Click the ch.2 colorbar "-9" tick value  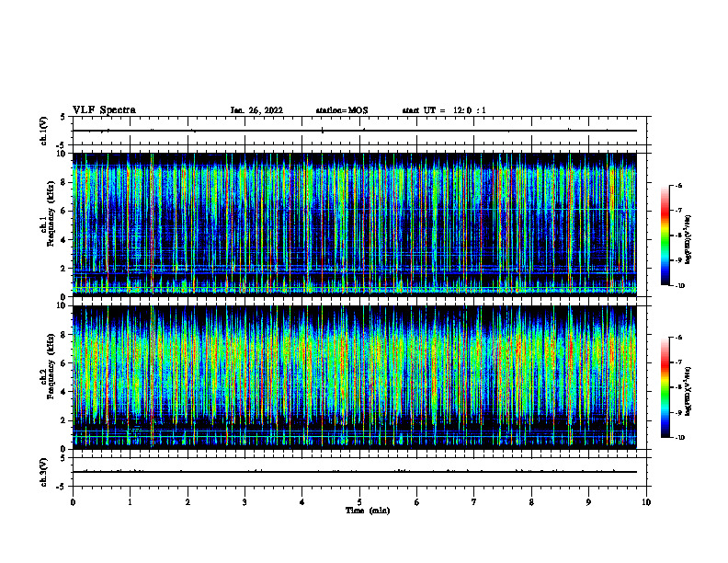[678, 412]
